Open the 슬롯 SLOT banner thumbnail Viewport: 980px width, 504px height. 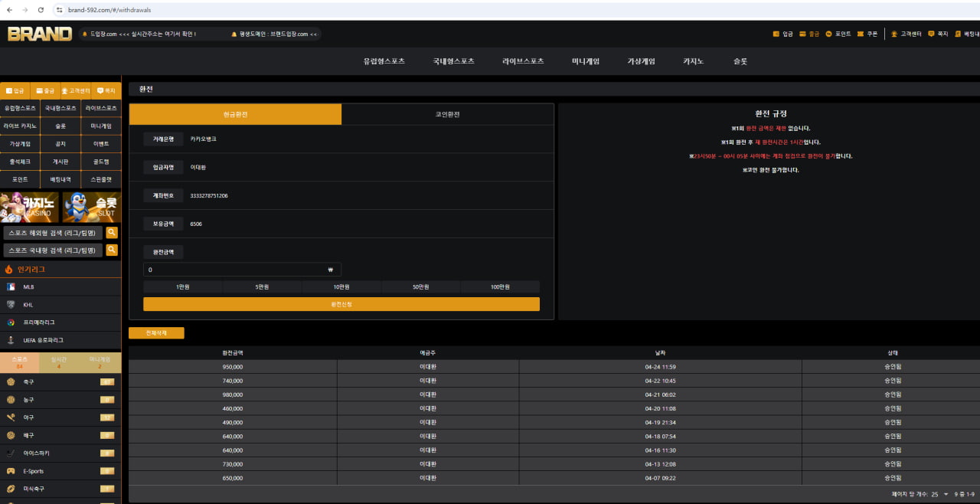click(x=91, y=208)
